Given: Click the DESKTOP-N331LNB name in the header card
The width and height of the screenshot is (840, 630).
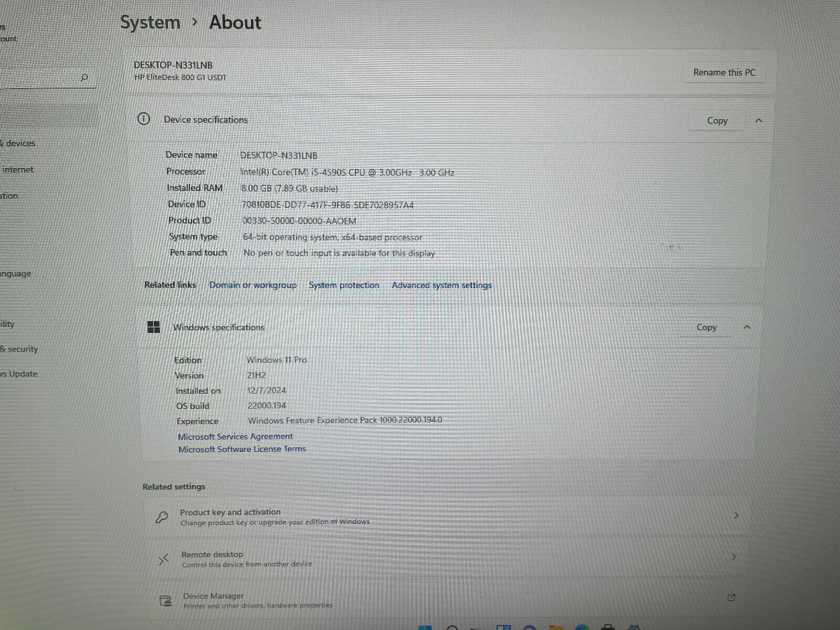Looking at the screenshot, I should coord(173,65).
